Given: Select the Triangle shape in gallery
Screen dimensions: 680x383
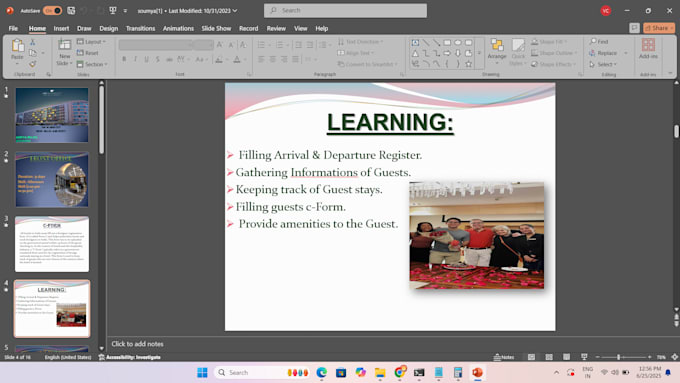Looking at the screenshot, I should 415,53.
